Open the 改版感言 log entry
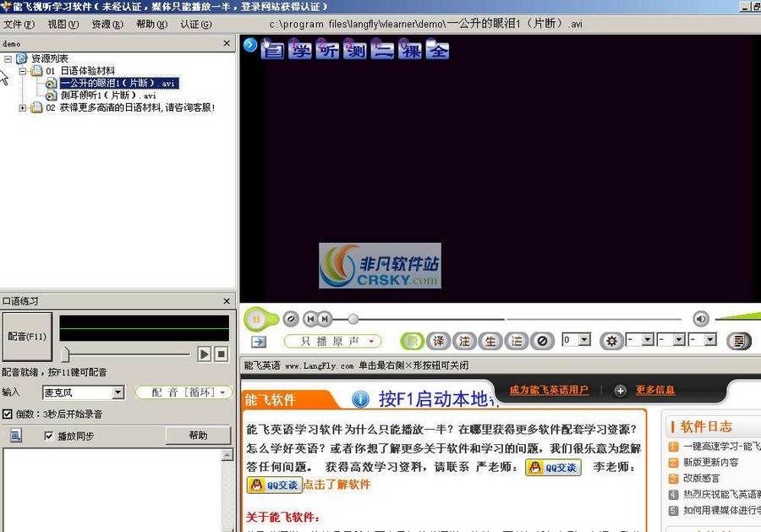The height and width of the screenshot is (532, 761). click(x=701, y=478)
